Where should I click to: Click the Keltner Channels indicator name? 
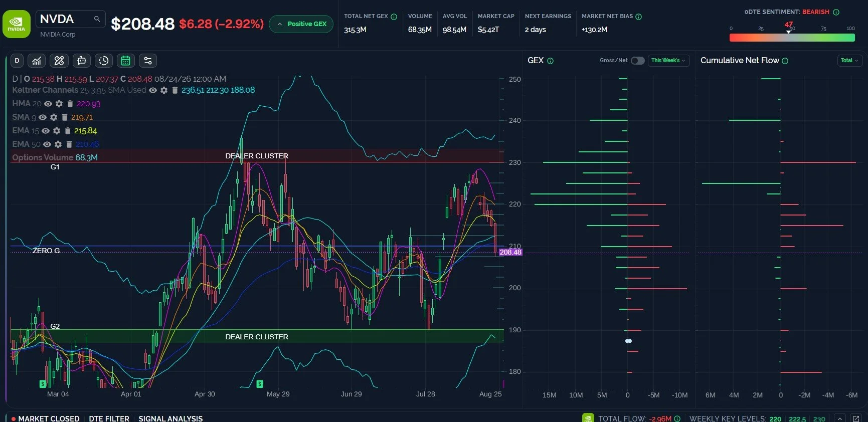[x=45, y=90]
